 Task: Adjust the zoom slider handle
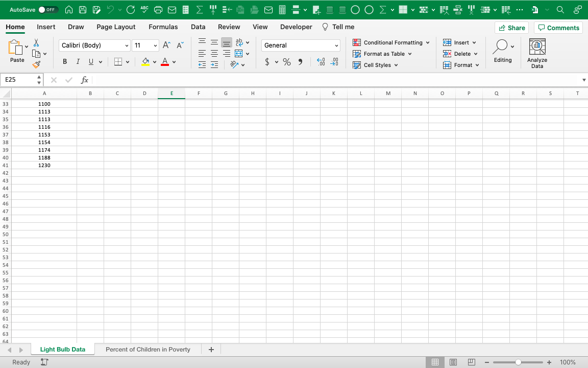coord(518,362)
